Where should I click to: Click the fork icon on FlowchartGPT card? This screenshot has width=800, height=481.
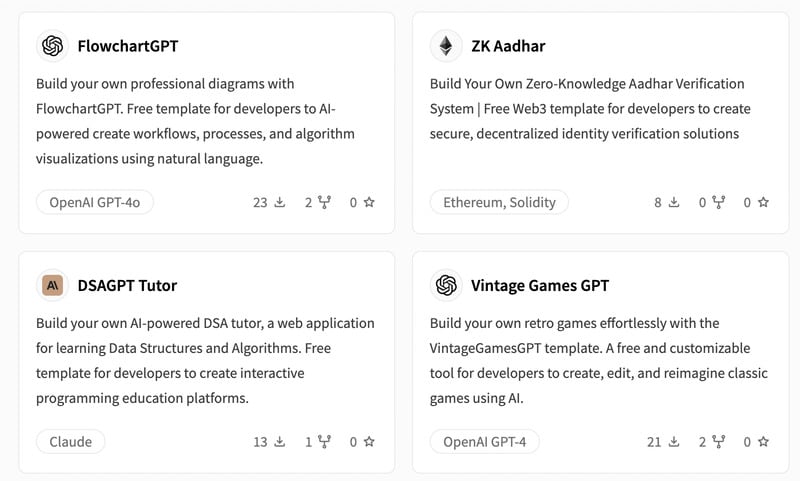point(324,202)
